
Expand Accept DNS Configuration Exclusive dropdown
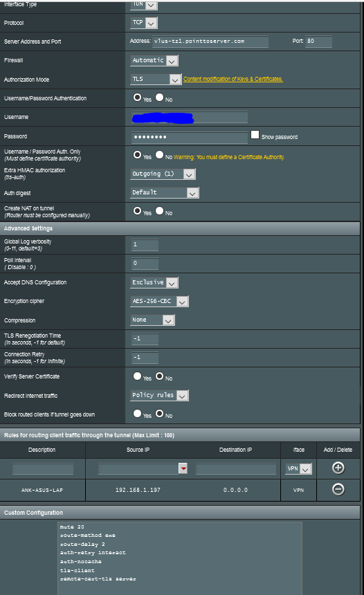pos(154,282)
